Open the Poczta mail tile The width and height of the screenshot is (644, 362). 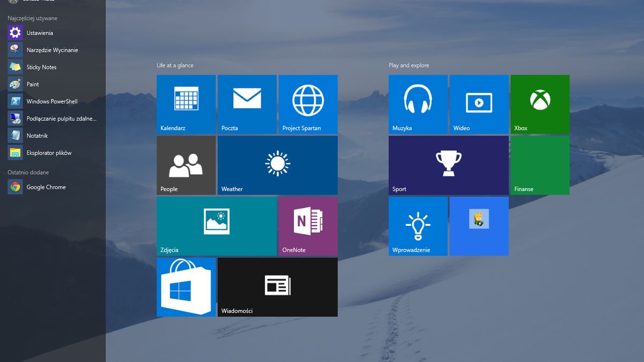click(247, 105)
